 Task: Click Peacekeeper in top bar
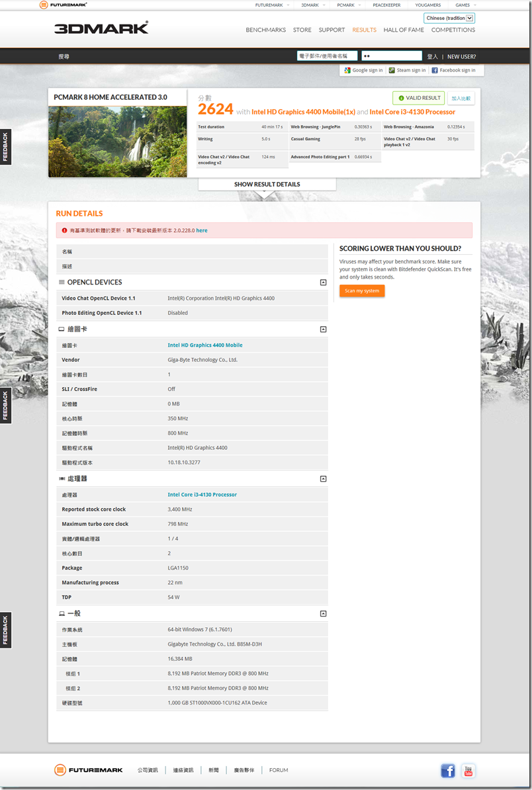[x=386, y=5]
